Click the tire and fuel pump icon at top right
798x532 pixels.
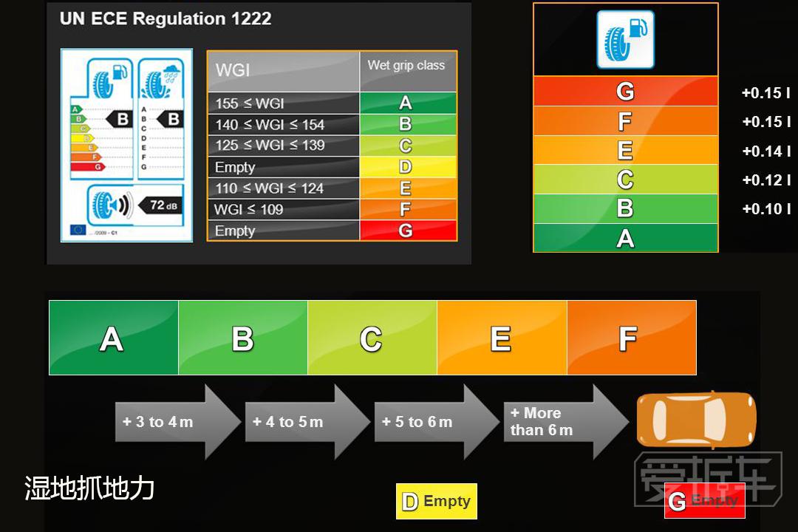coord(625,40)
